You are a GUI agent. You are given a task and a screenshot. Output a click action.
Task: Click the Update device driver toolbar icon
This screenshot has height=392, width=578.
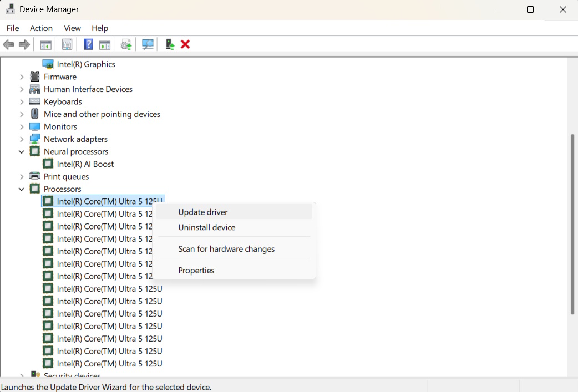[x=126, y=44]
